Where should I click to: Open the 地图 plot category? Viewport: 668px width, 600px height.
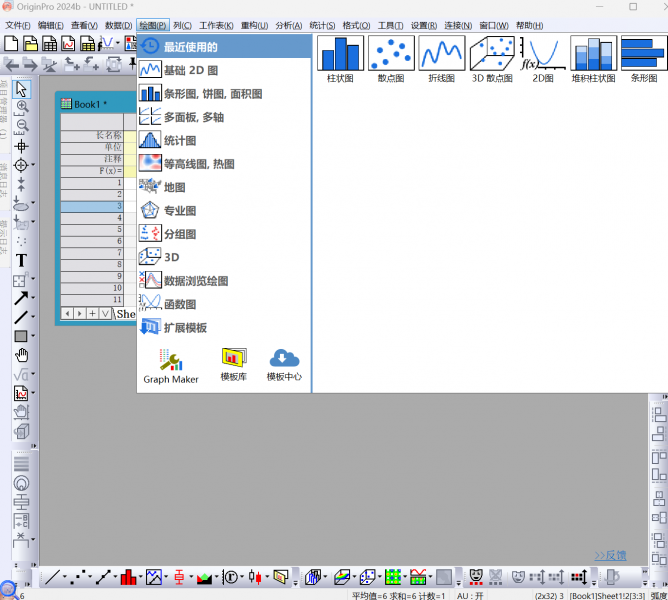coord(225,187)
